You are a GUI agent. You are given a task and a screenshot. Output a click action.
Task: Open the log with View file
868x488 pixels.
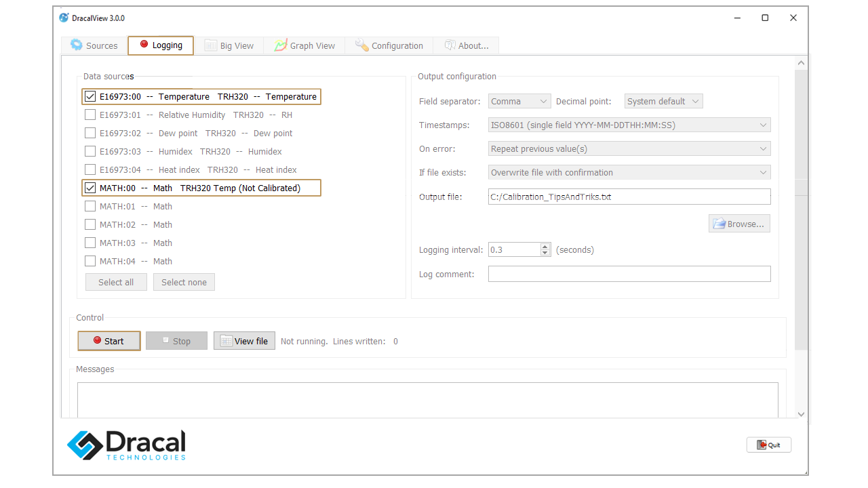click(x=244, y=341)
